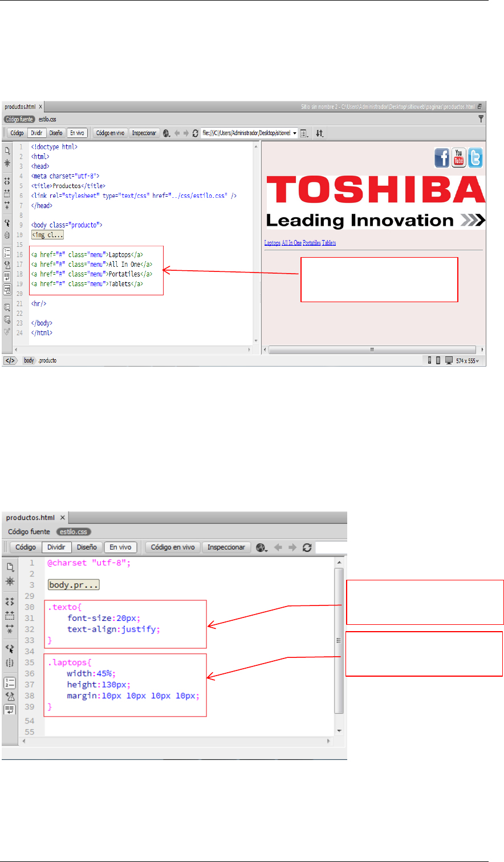Click the forward arrow in upper window toolbar
Viewport: 504px width, 862px height.
[x=186, y=133]
